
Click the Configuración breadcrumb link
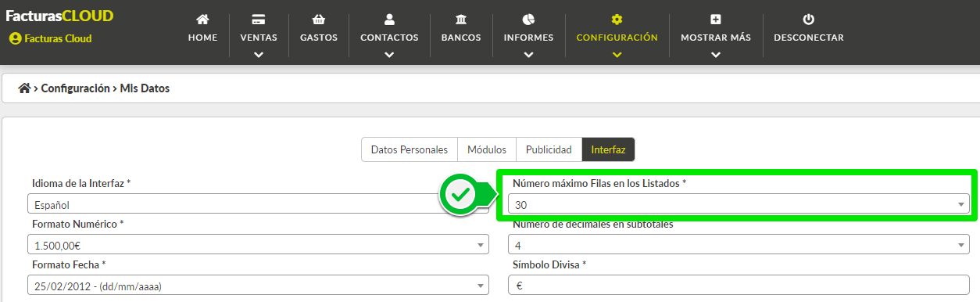click(75, 88)
